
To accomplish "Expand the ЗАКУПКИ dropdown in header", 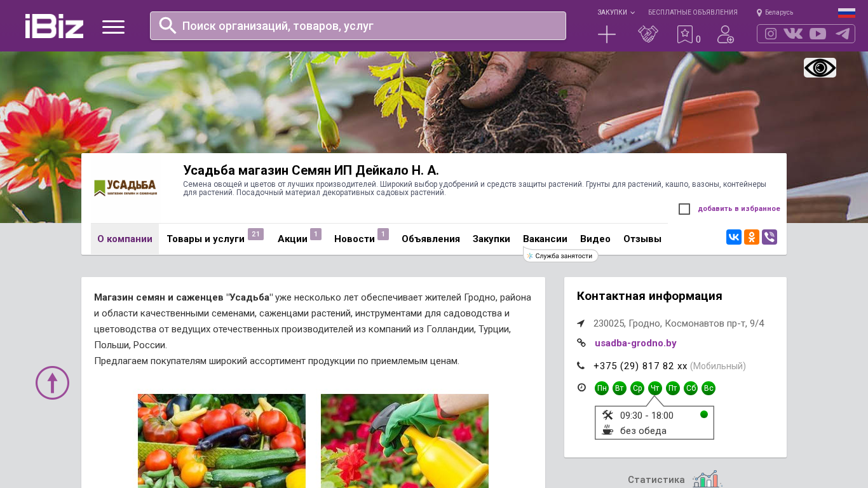I will coord(616,12).
